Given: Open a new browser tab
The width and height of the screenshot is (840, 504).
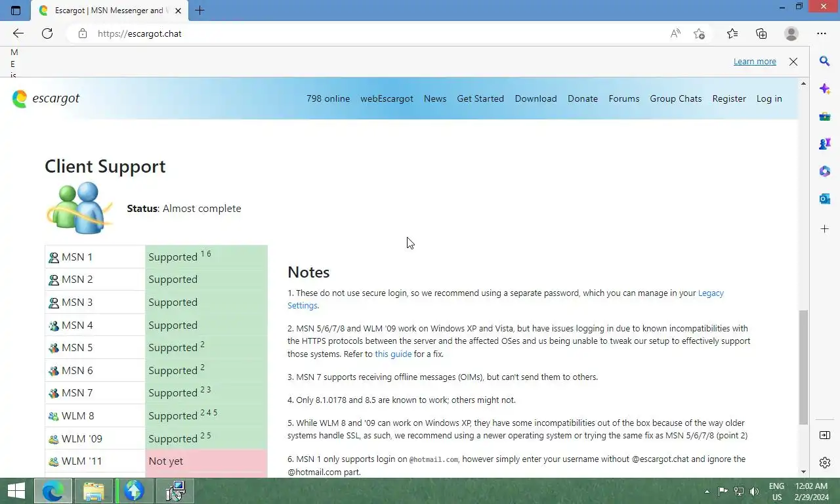Looking at the screenshot, I should click(x=200, y=10).
